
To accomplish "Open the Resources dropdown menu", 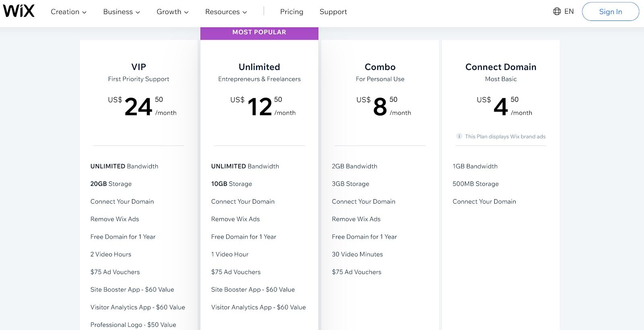I will pyautogui.click(x=226, y=12).
